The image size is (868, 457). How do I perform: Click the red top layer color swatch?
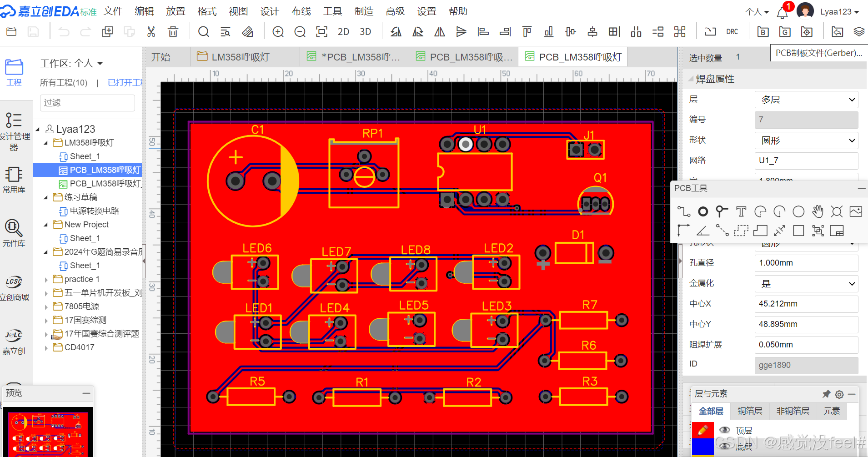pos(702,430)
